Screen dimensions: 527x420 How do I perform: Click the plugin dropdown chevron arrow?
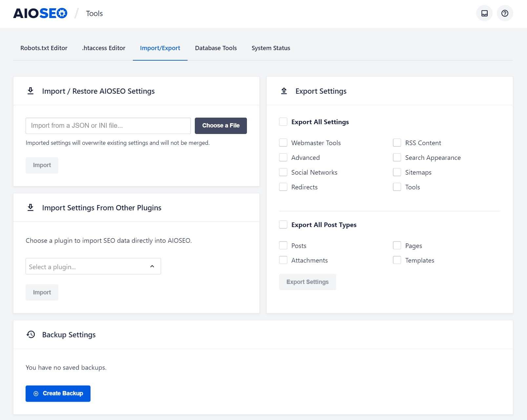click(152, 266)
